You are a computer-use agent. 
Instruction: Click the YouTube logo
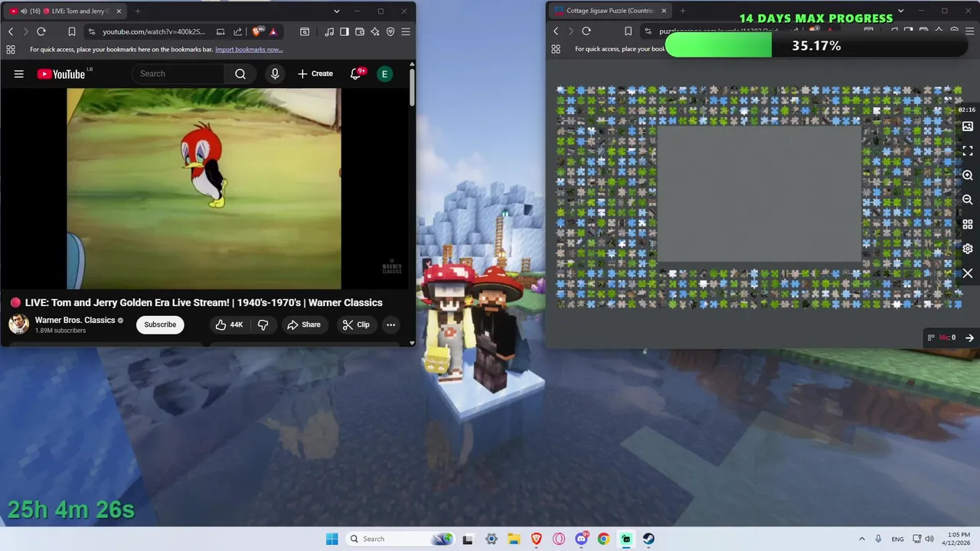pyautogui.click(x=61, y=73)
